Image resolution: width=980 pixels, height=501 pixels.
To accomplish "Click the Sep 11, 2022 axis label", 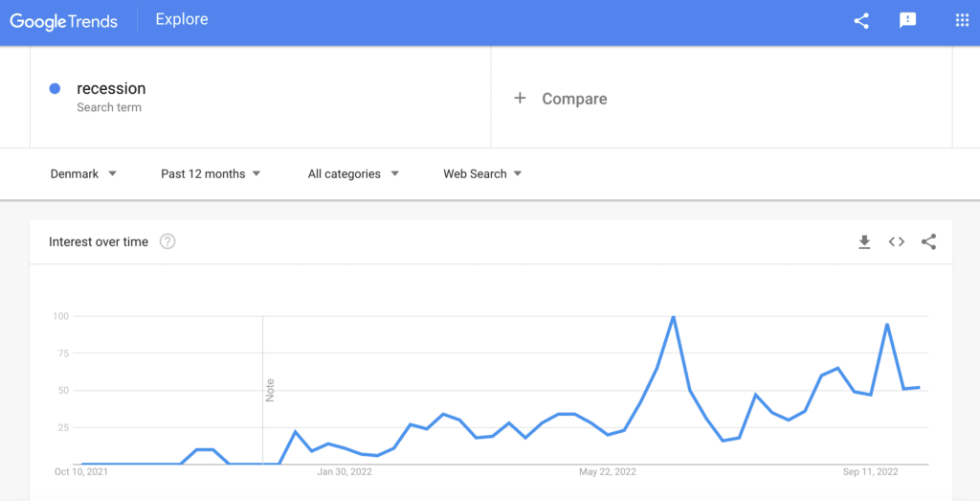I will coord(871,471).
